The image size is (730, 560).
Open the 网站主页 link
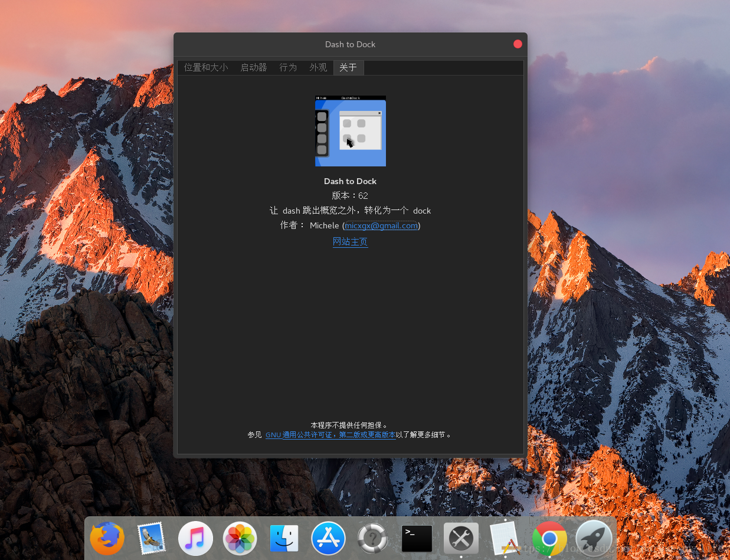[x=351, y=241]
